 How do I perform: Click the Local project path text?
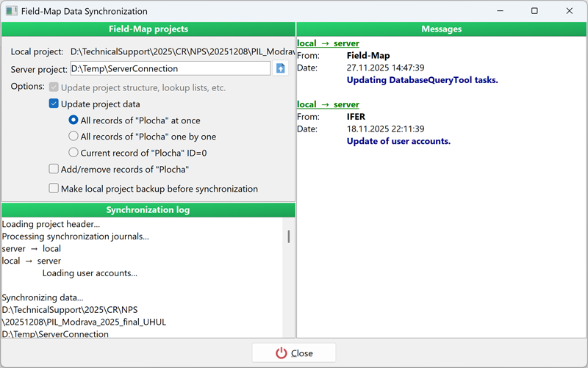(182, 51)
